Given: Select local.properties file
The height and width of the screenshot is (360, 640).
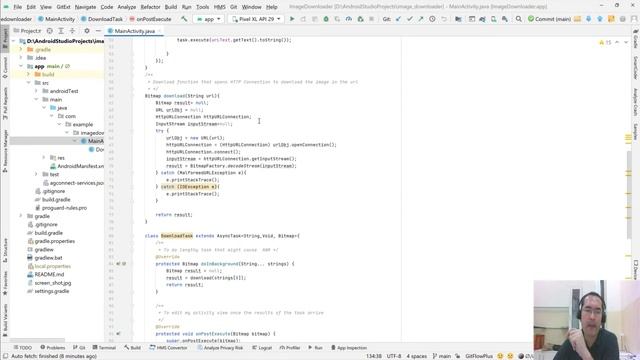Looking at the screenshot, I should point(49,266).
